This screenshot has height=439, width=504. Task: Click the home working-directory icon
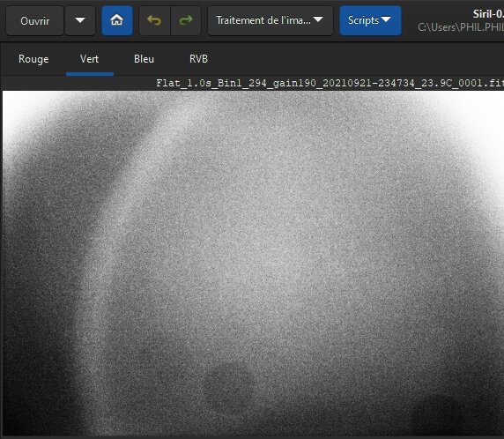tap(117, 20)
